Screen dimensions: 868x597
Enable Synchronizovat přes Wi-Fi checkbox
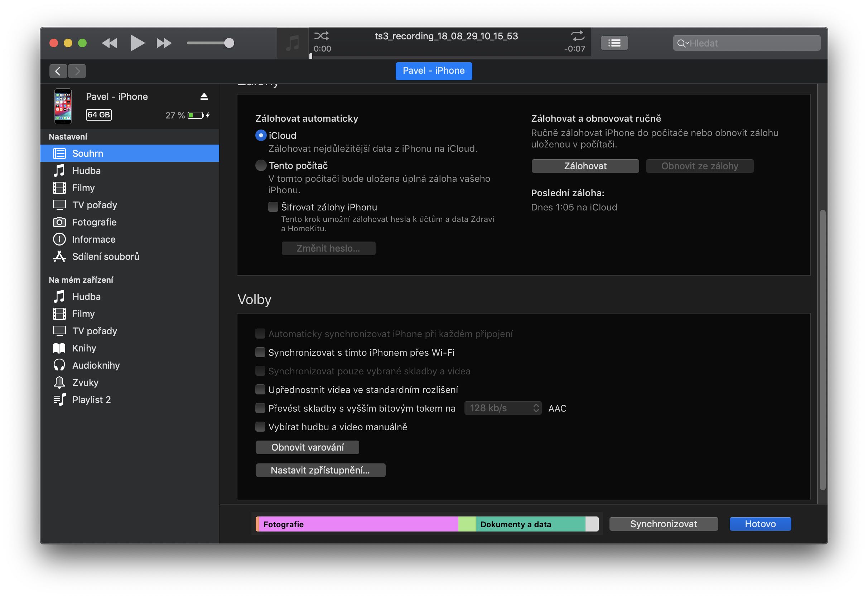click(x=260, y=352)
